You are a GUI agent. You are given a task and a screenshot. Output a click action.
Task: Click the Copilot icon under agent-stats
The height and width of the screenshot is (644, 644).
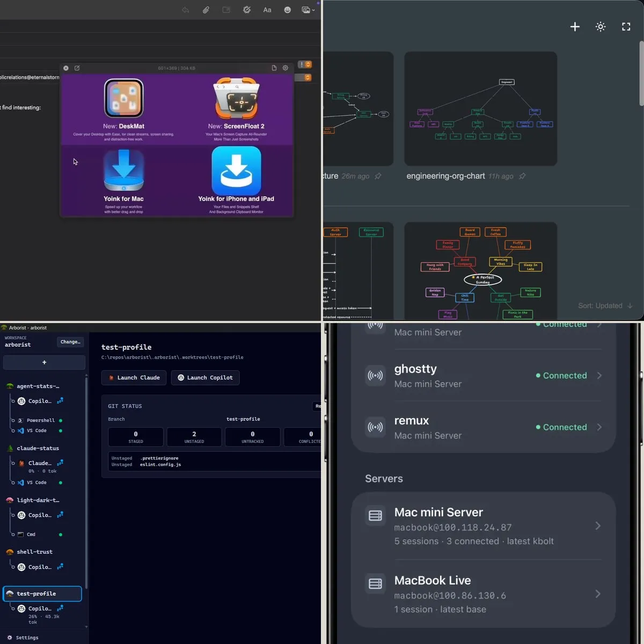coord(21,401)
